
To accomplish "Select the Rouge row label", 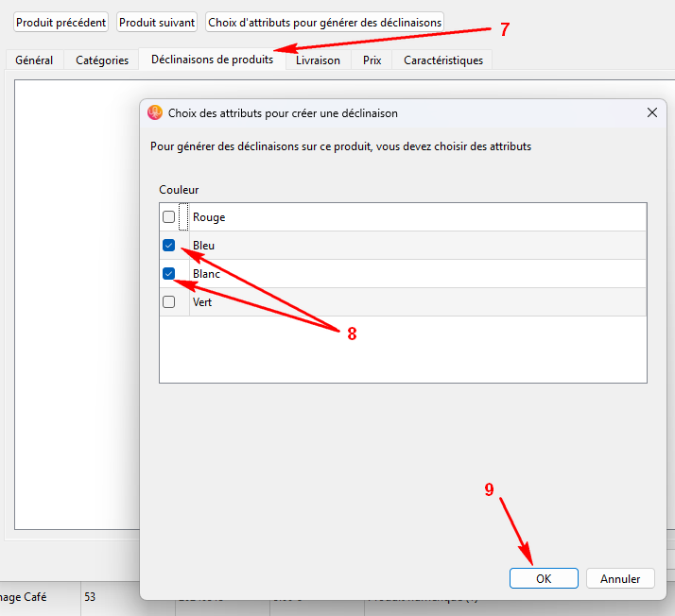I will pyautogui.click(x=209, y=217).
